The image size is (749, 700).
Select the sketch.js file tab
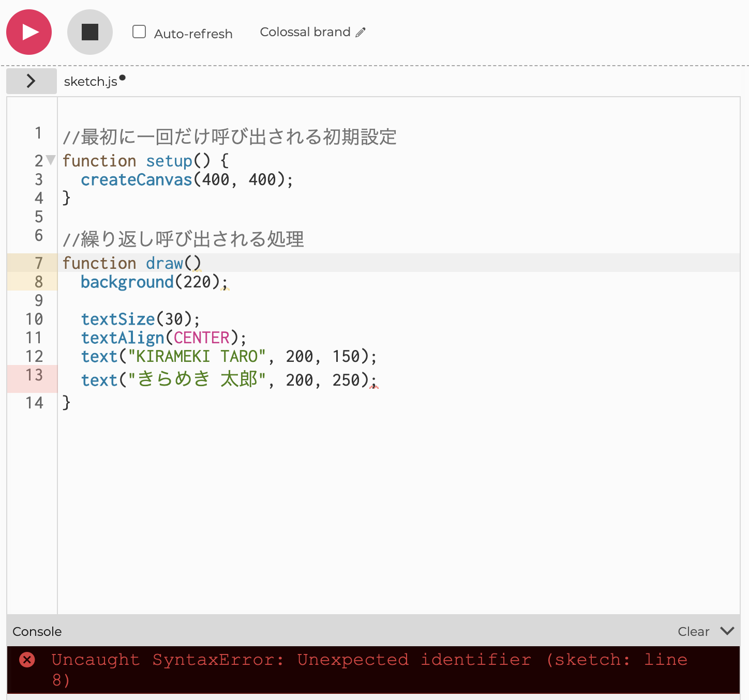pos(91,82)
